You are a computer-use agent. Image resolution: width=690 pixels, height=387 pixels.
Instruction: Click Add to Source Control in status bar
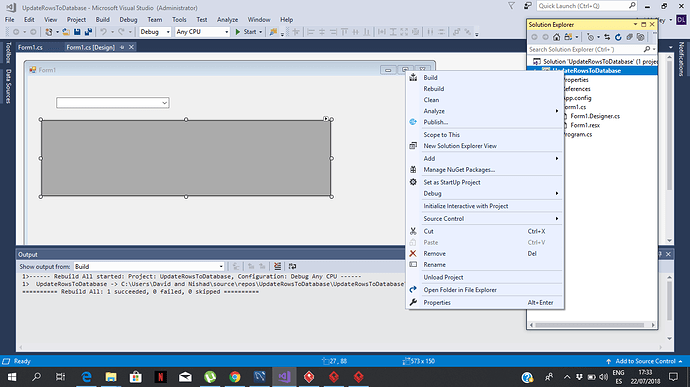(x=645, y=361)
